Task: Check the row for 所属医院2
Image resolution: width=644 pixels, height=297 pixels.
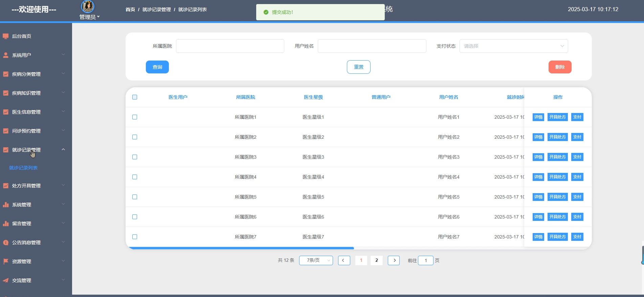Action: pos(135,137)
